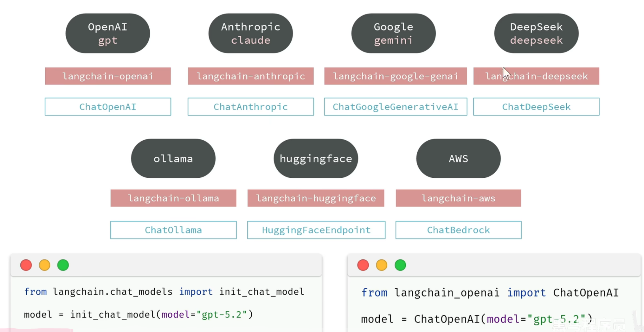Viewport: 644px width, 332px height.
Task: Click the "from" keyword in the right code window
Action: pos(374,293)
